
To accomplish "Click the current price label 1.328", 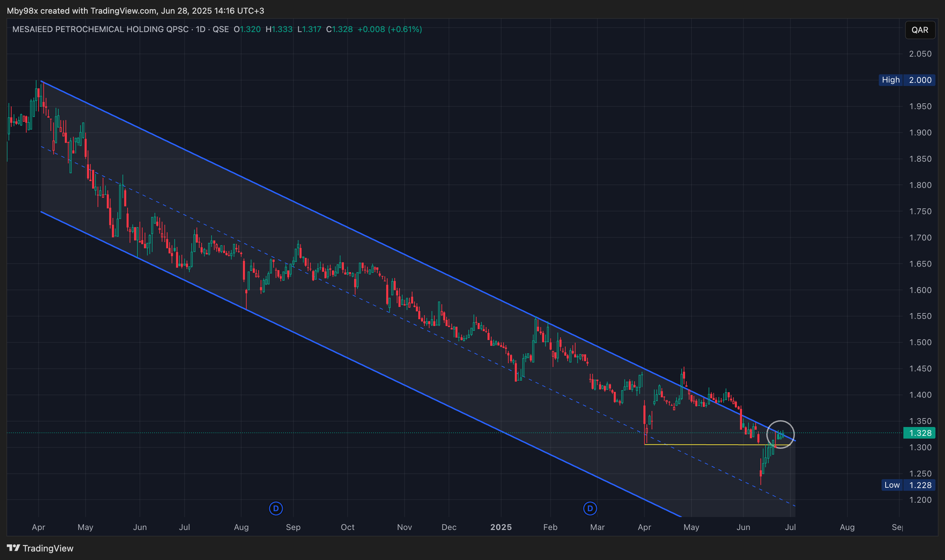I will tap(919, 433).
